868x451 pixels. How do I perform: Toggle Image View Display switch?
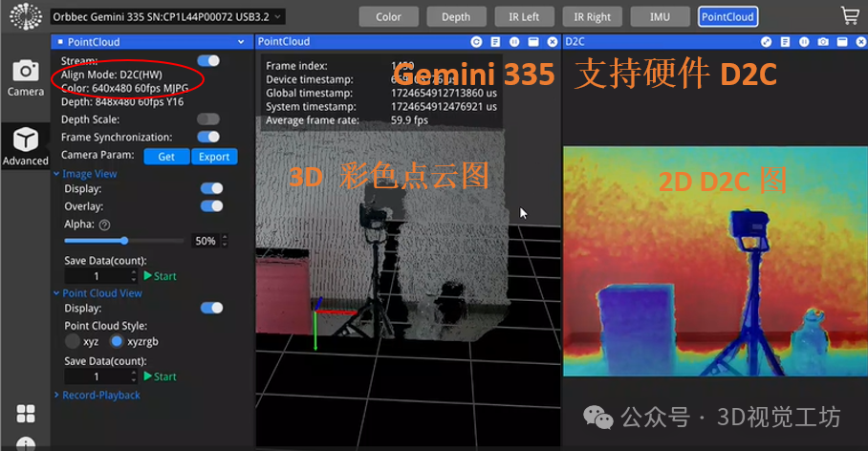(x=211, y=188)
